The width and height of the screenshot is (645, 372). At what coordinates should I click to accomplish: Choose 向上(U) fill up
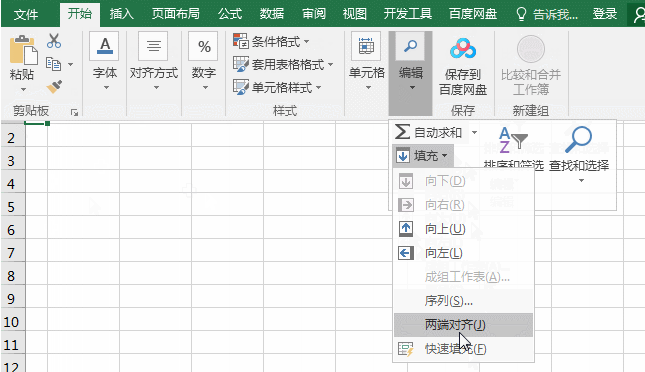coord(463,229)
